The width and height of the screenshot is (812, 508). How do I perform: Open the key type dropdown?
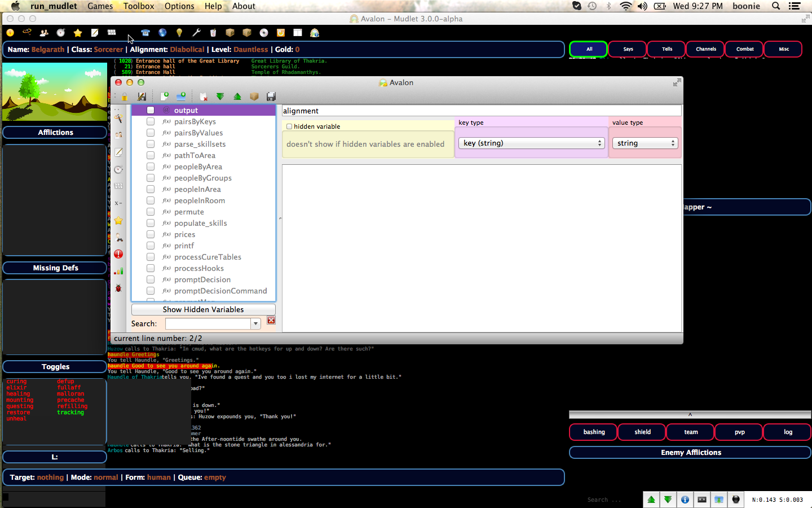tap(532, 143)
